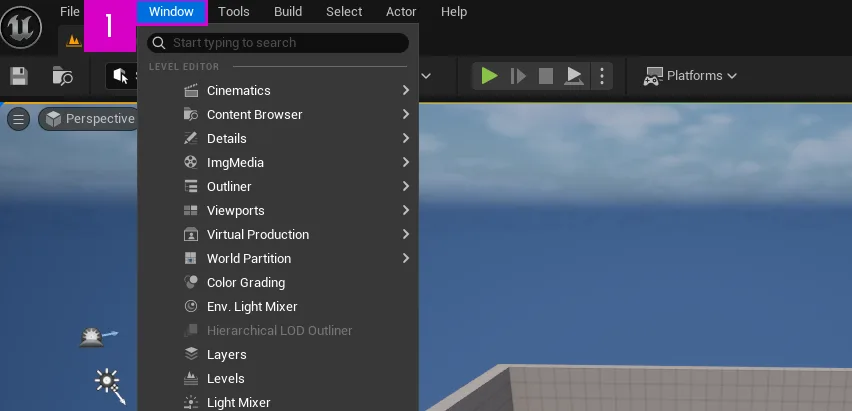Click the Platforms gamepad icon
Screen dimensions: 852x411
pyautogui.click(x=653, y=76)
